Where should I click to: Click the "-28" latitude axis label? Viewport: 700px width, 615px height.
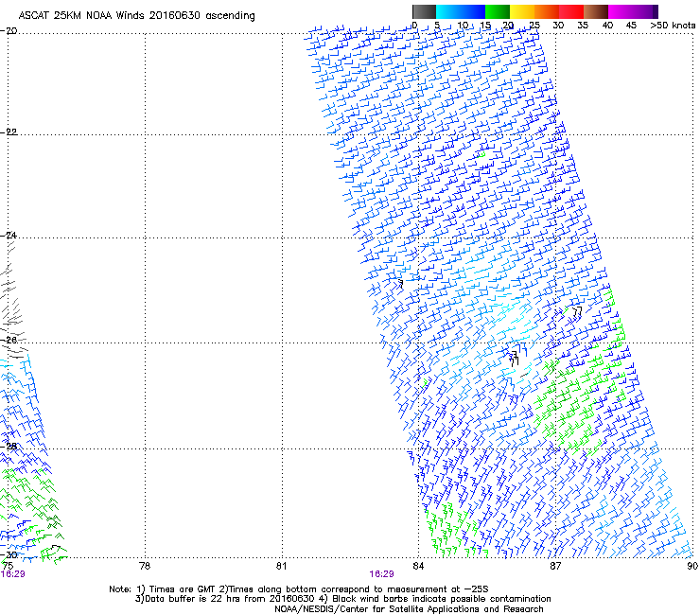point(9,447)
